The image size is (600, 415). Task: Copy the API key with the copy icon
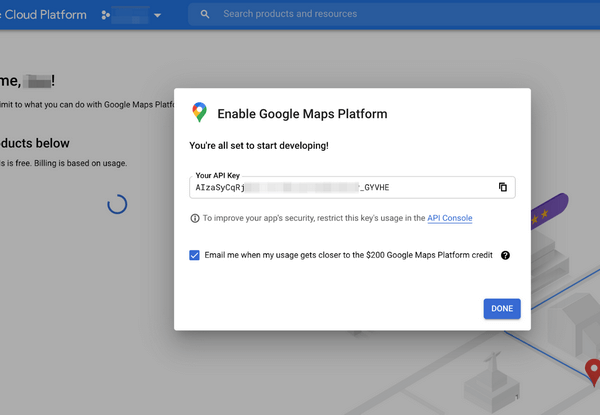503,187
